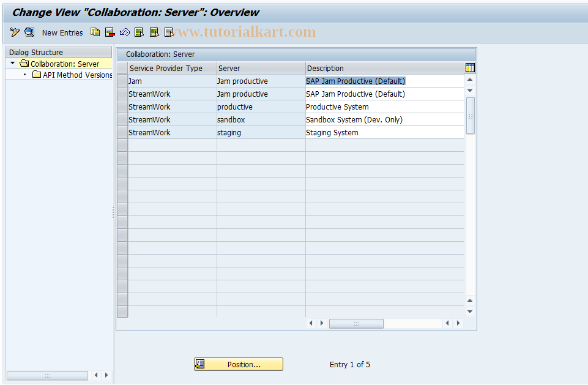
Task: Click page-up arrow at bottom of table scrollbar
Action: tap(470, 301)
